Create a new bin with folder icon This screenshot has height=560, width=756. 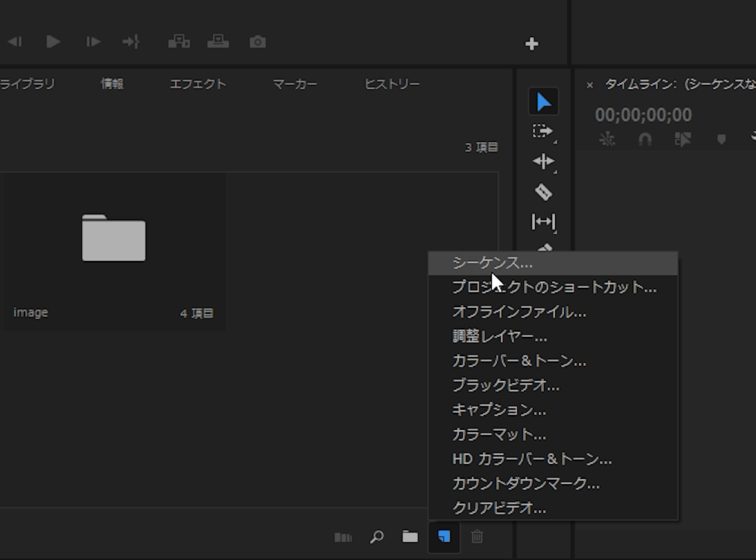point(410,536)
